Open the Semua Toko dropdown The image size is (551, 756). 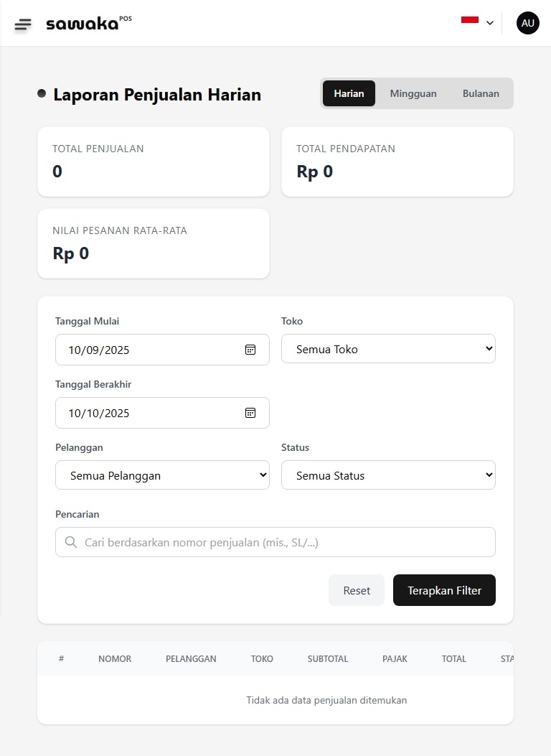[x=388, y=349]
